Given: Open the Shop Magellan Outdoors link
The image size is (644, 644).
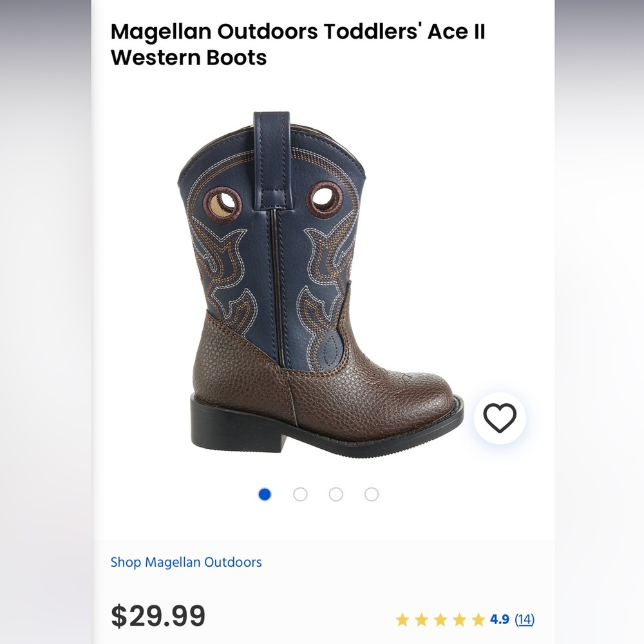Looking at the screenshot, I should click(187, 562).
